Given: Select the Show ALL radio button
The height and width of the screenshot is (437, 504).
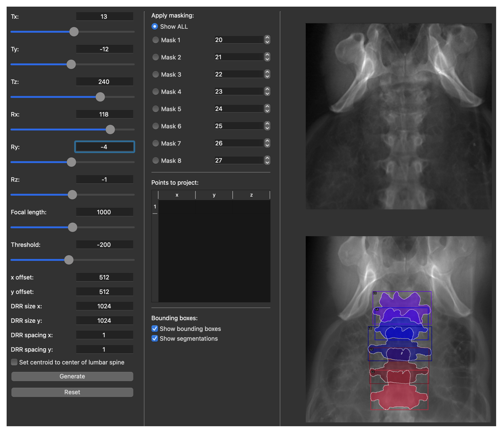Looking at the screenshot, I should (155, 26).
